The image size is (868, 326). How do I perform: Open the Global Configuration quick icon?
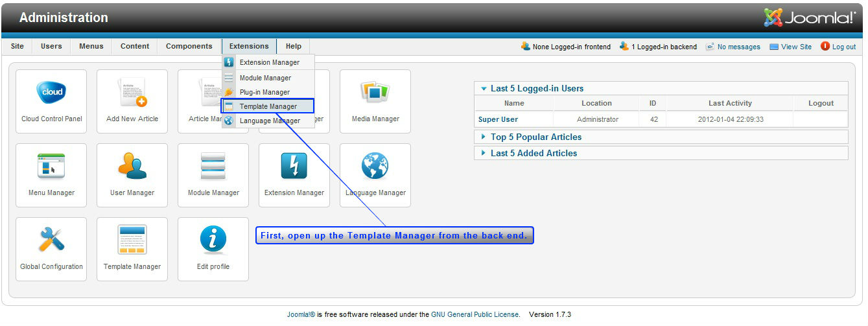(x=51, y=250)
